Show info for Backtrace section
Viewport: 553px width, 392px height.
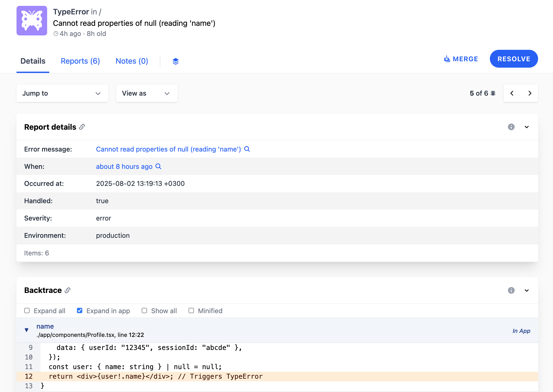[x=511, y=290]
